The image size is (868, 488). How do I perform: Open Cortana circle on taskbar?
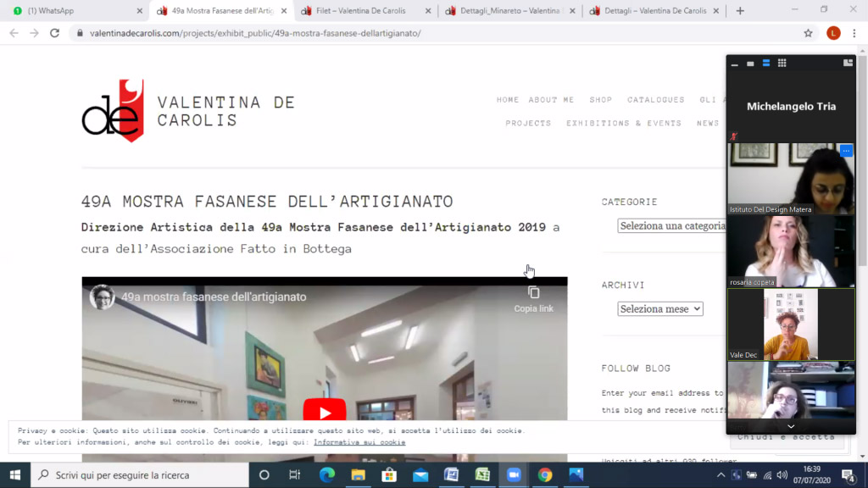264,474
